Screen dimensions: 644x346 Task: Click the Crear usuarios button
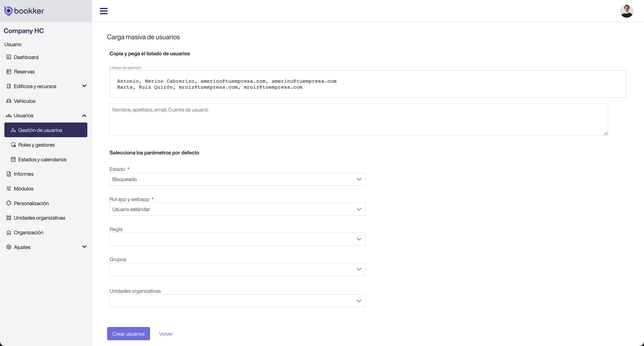(x=128, y=334)
